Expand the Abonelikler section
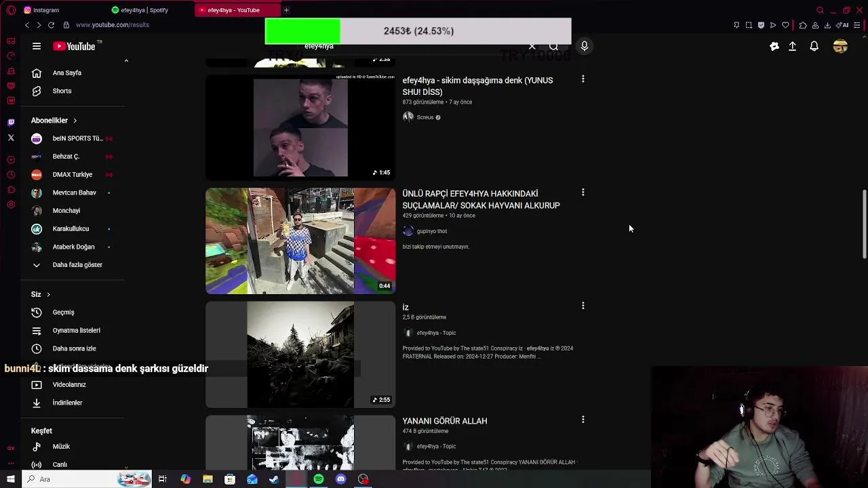This screenshot has height=488, width=868. tap(54, 121)
